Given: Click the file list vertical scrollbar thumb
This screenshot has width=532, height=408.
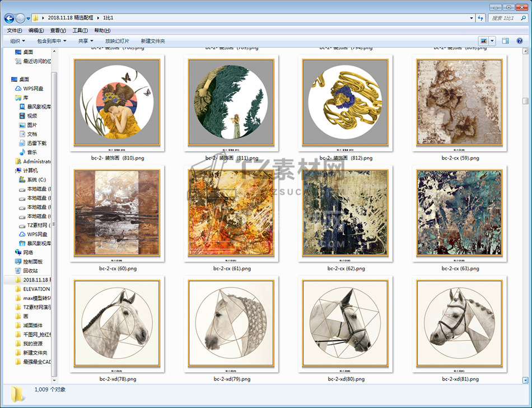Looking at the screenshot, I should [x=525, y=101].
